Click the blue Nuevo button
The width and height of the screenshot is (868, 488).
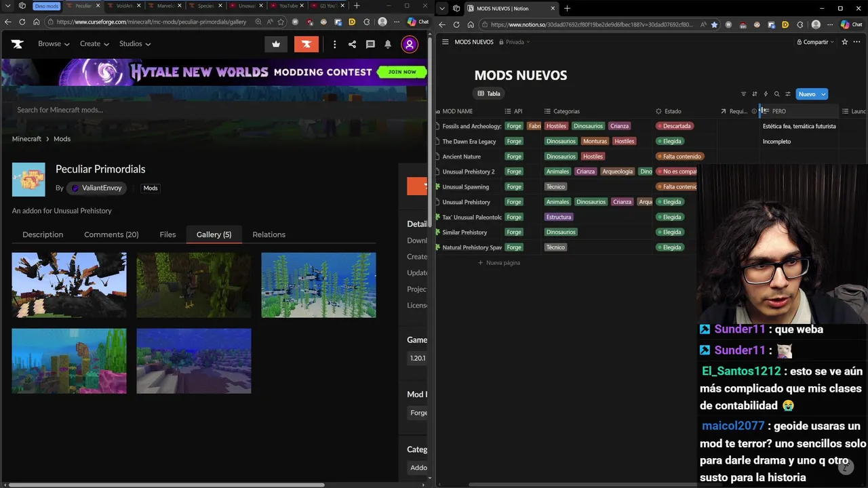coord(807,94)
